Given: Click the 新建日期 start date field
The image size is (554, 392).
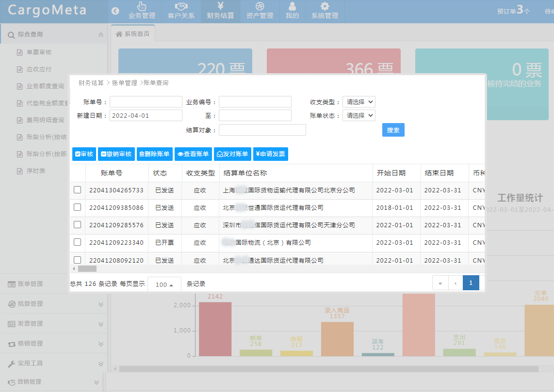Looking at the screenshot, I should pos(146,115).
